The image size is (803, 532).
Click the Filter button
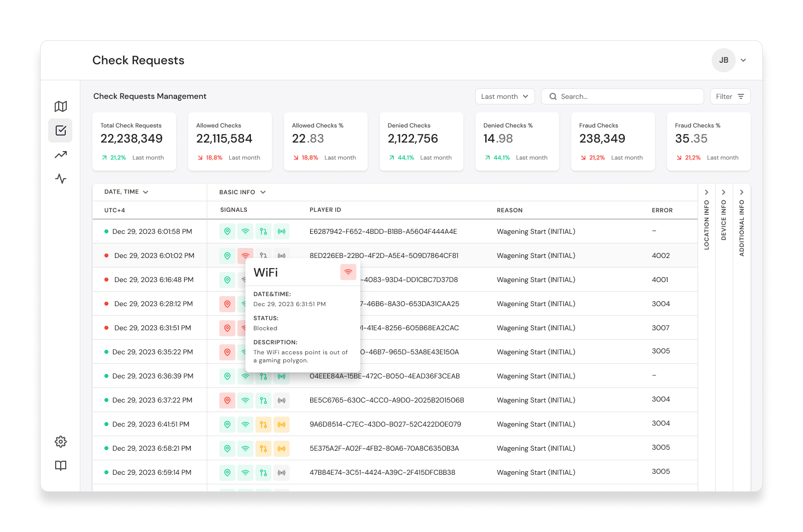tap(730, 96)
